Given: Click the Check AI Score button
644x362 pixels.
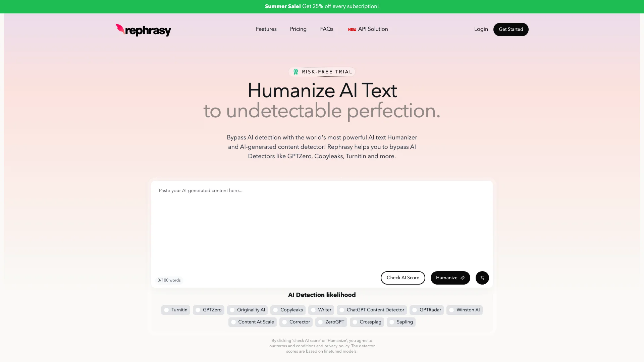Looking at the screenshot, I should pyautogui.click(x=402, y=278).
